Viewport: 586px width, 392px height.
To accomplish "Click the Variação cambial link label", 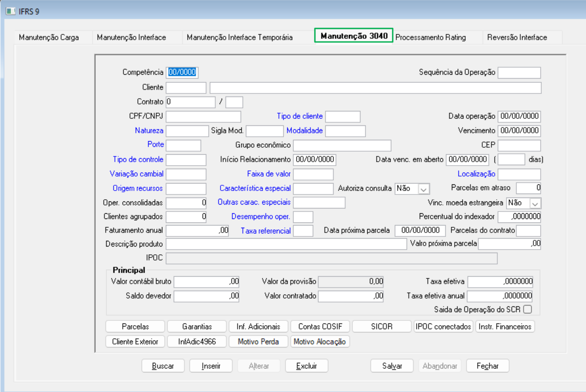I will (136, 174).
